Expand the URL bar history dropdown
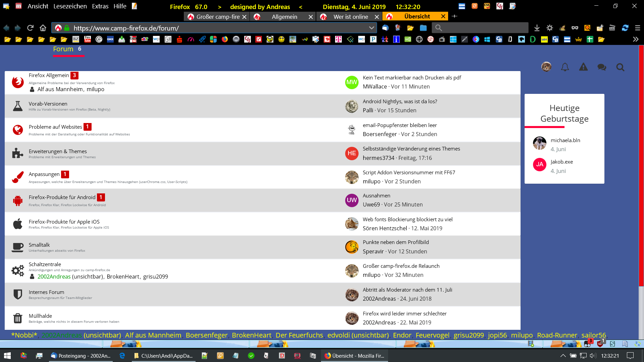 pyautogui.click(x=371, y=28)
